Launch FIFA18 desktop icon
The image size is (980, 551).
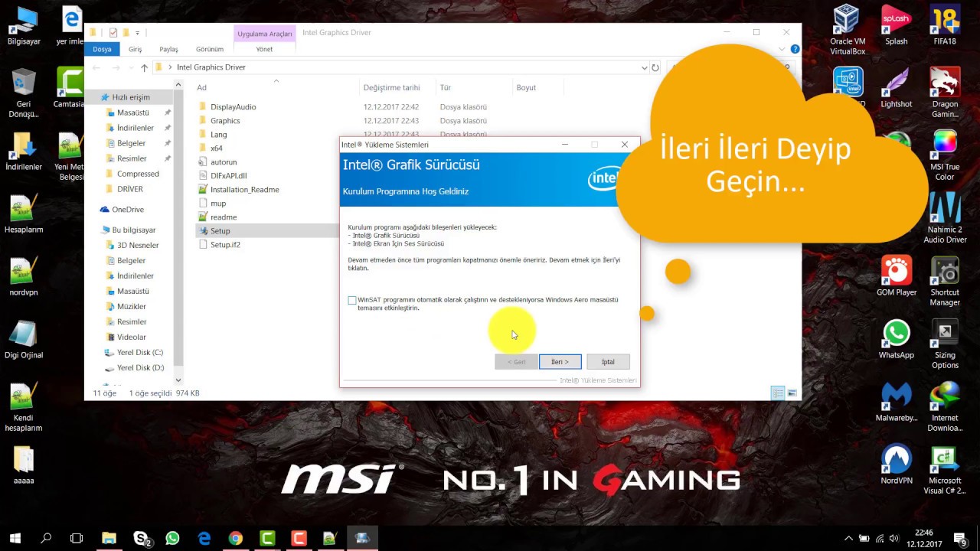click(x=945, y=26)
